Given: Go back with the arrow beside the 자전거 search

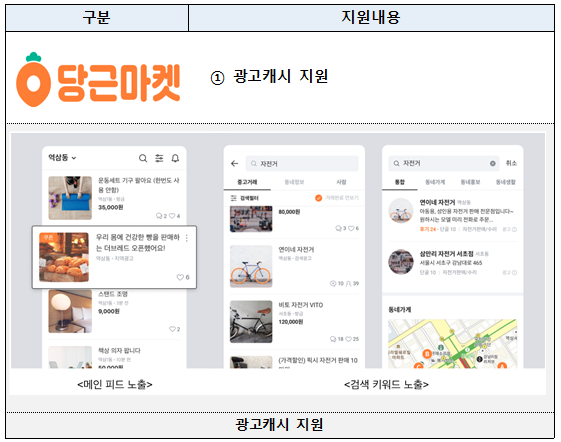Looking at the screenshot, I should [235, 164].
